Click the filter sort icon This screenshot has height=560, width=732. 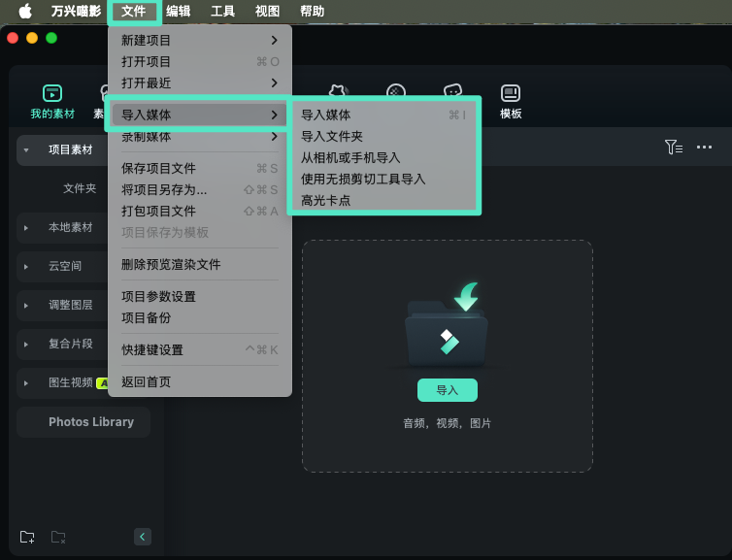674,147
